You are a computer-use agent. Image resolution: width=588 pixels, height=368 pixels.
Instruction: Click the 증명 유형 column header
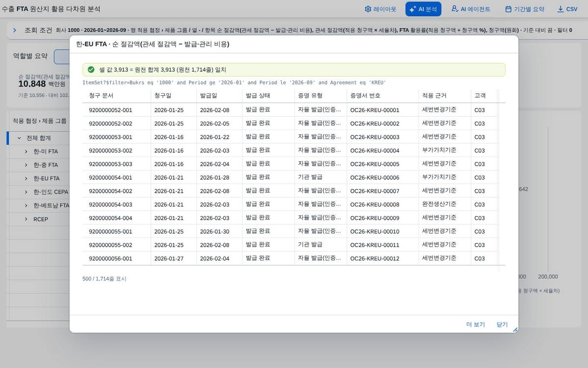[320, 96]
